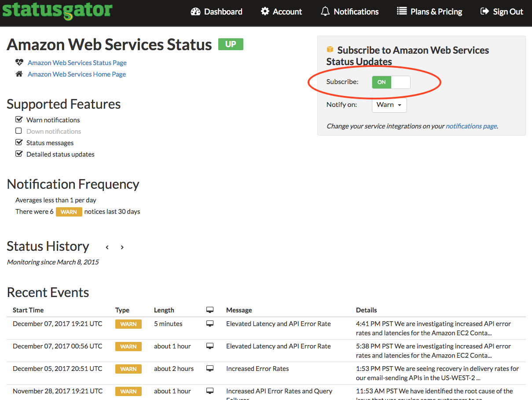
Task: Click the Notifications bell icon
Action: pyautogui.click(x=325, y=11)
